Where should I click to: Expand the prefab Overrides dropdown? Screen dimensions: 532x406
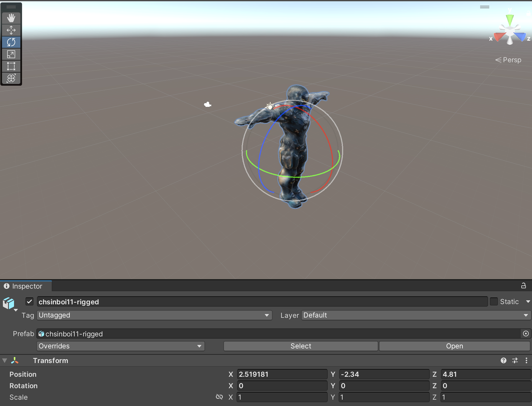[x=121, y=346]
